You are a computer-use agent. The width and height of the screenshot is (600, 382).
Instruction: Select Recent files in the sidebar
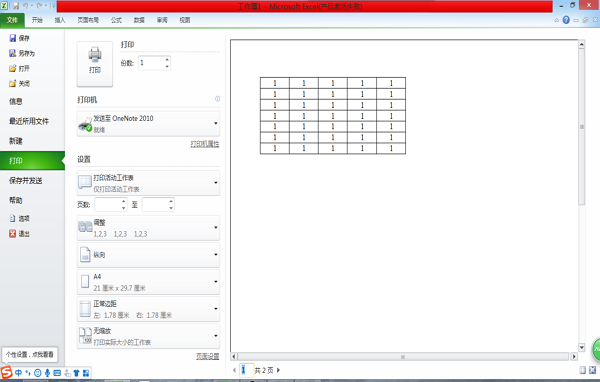click(x=29, y=121)
